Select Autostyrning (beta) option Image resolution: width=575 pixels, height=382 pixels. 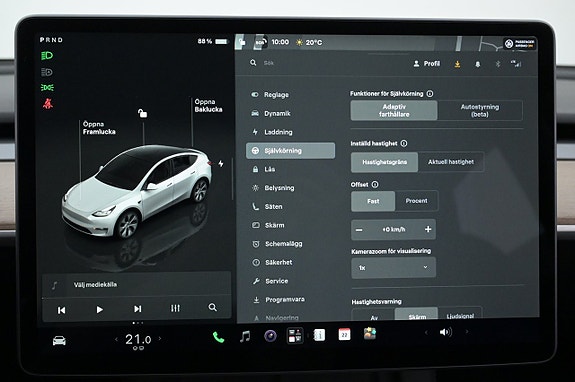click(480, 110)
